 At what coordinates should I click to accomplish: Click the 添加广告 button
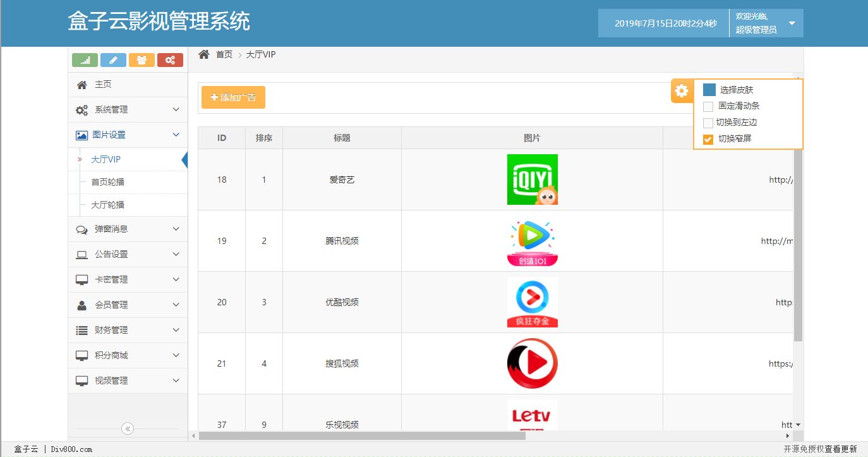click(233, 97)
